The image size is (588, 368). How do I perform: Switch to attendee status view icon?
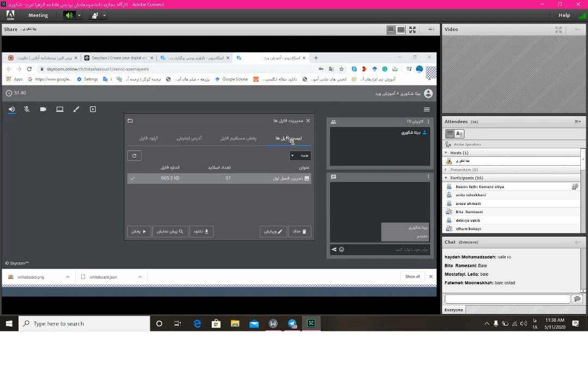[460, 134]
